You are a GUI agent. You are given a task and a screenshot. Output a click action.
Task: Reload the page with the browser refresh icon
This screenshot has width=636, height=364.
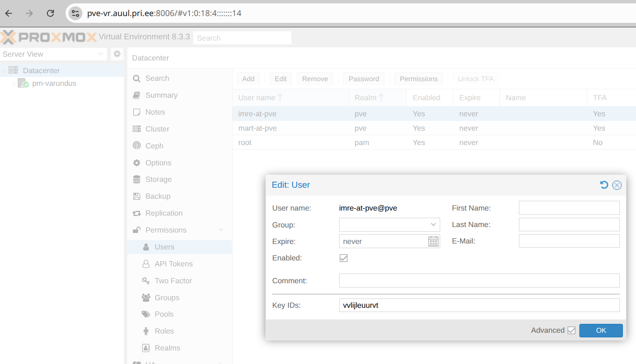(50, 13)
